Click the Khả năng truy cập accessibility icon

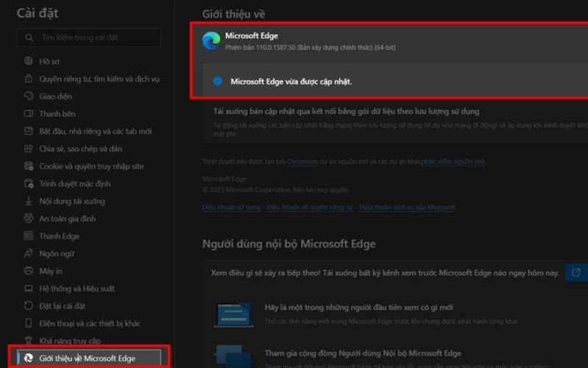click(29, 341)
